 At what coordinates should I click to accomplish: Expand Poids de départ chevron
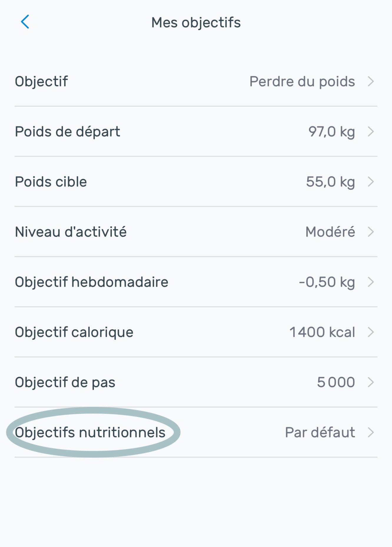(371, 132)
